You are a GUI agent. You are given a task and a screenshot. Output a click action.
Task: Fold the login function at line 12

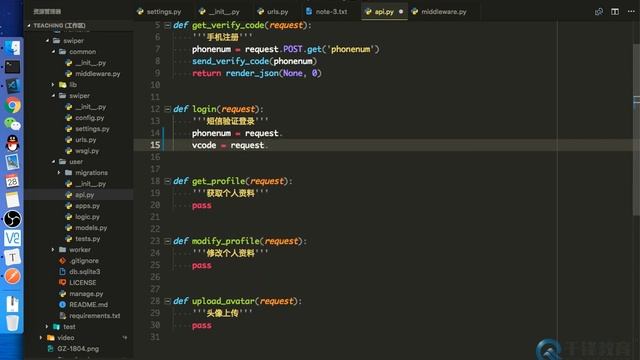(167, 109)
